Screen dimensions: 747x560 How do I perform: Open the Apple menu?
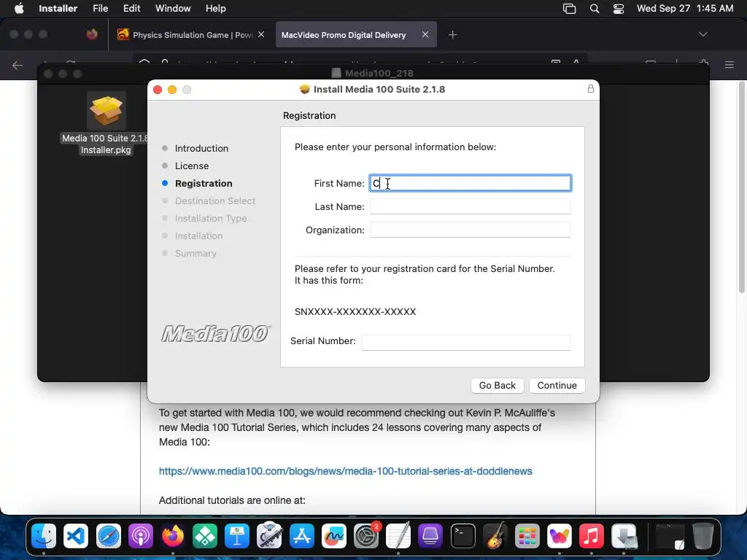19,9
